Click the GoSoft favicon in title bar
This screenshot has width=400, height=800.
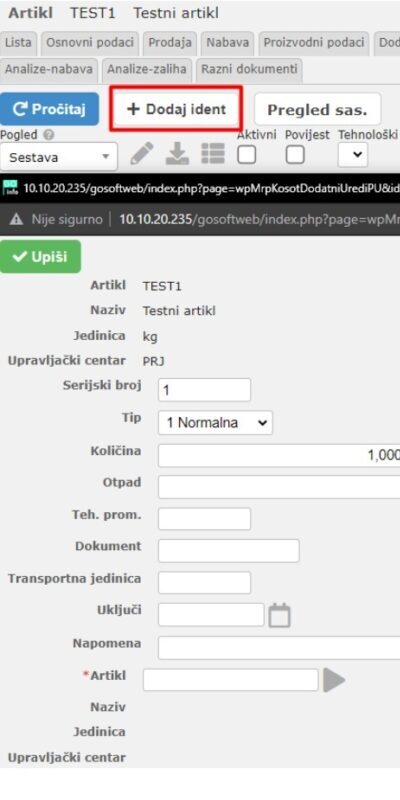[x=9, y=187]
